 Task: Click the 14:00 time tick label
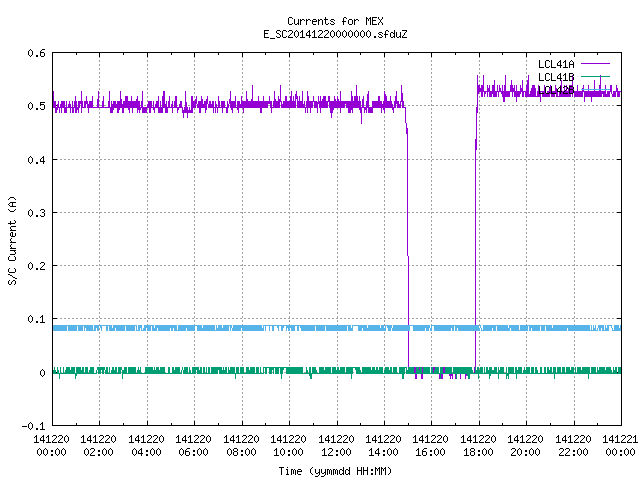[x=383, y=452]
